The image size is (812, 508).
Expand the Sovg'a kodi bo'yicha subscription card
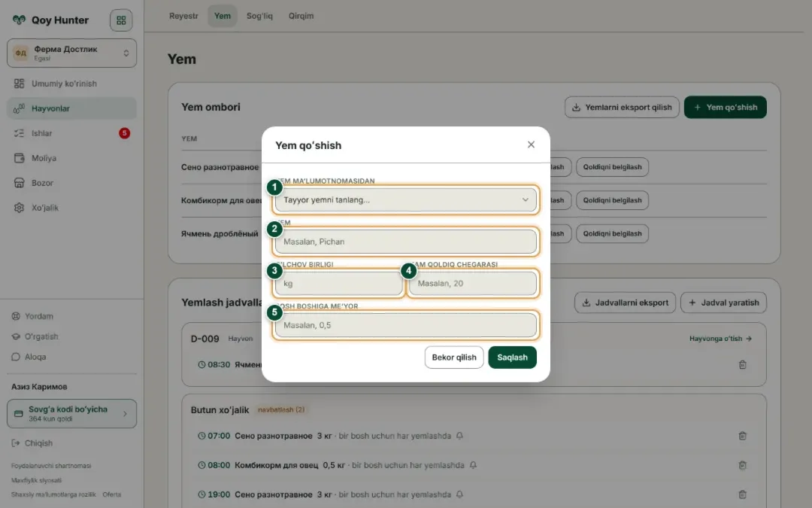72,414
